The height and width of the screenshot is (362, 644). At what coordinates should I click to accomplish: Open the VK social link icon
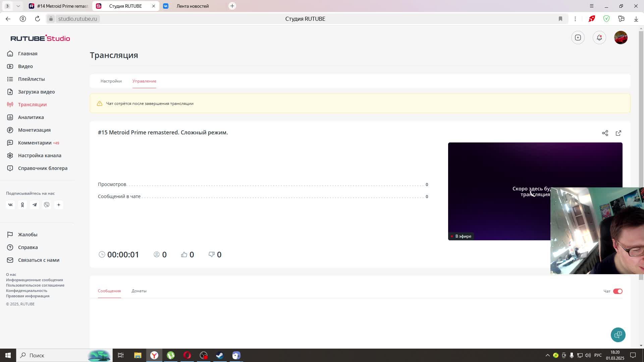point(10,205)
